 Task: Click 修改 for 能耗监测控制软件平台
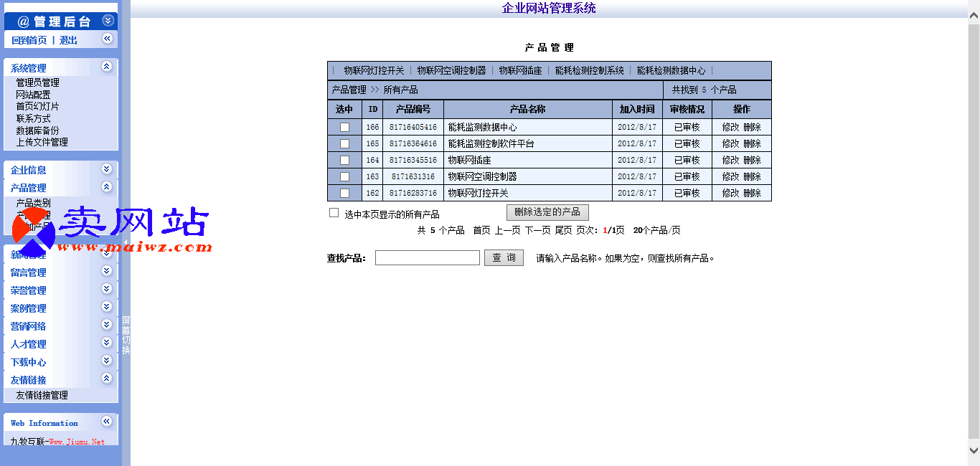click(x=730, y=144)
